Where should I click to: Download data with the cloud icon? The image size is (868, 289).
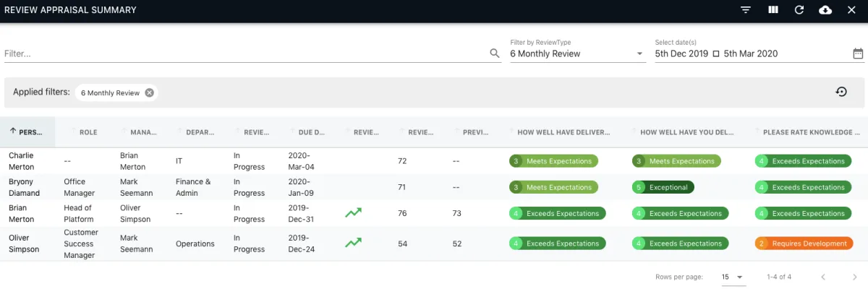pyautogui.click(x=825, y=10)
